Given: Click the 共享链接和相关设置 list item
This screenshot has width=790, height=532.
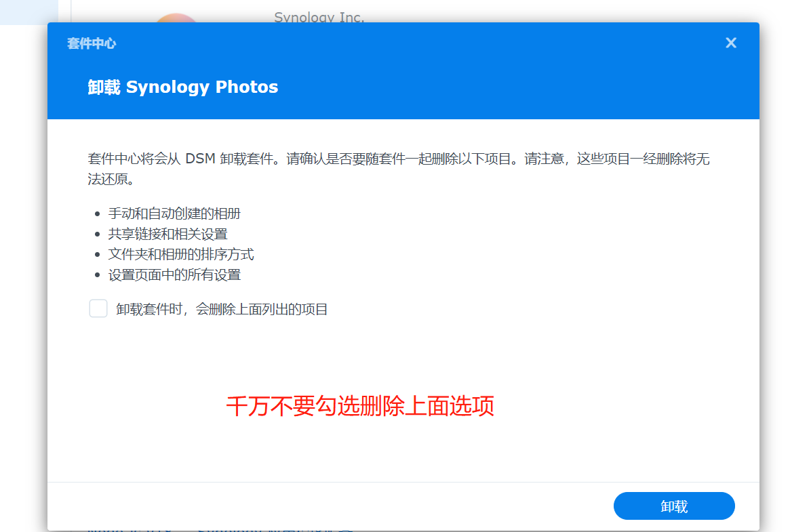Looking at the screenshot, I should point(167,234).
